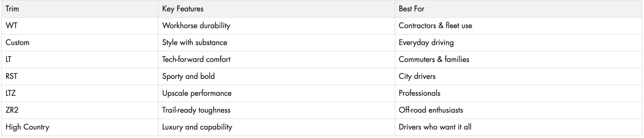Click the Best For column header
Screen dimensions: 644x138
point(412,9)
